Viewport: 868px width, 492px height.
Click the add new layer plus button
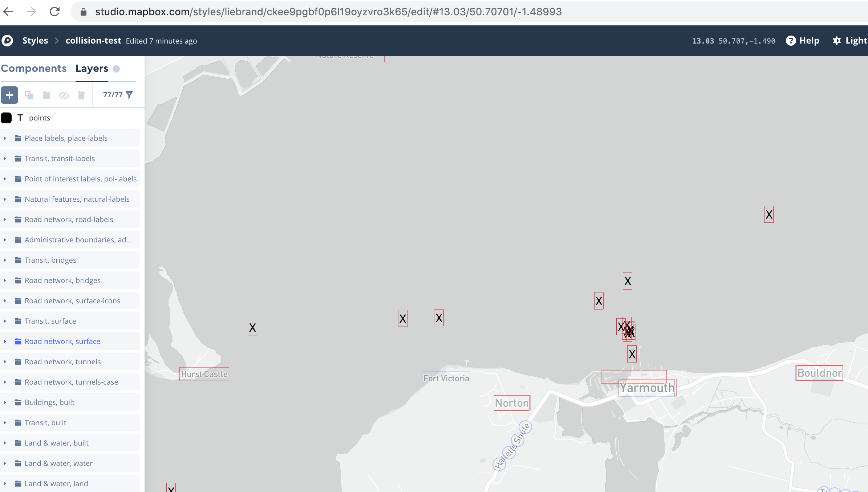click(9, 95)
